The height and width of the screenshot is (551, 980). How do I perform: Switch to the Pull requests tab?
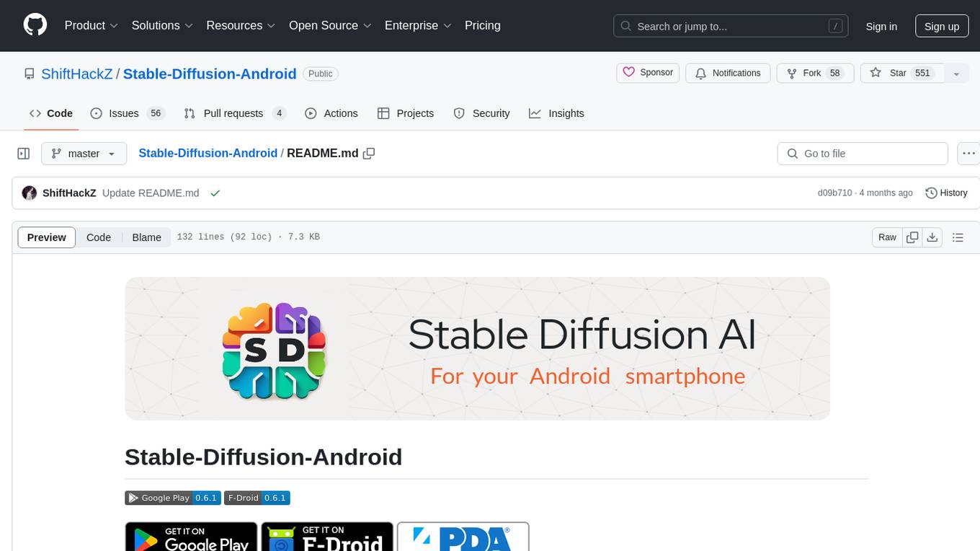(x=235, y=113)
